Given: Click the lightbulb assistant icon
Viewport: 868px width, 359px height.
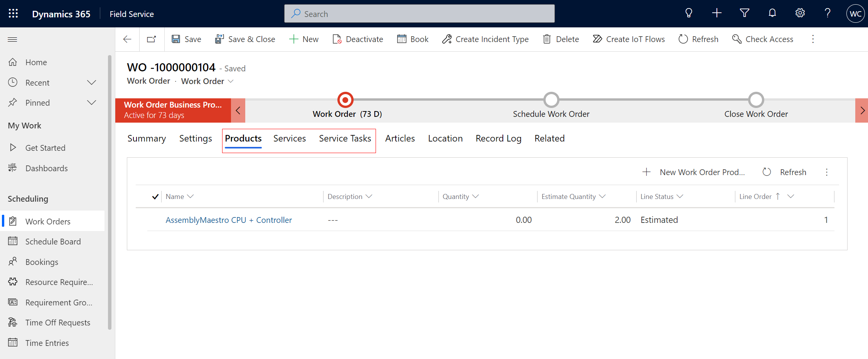Looking at the screenshot, I should pyautogui.click(x=689, y=13).
